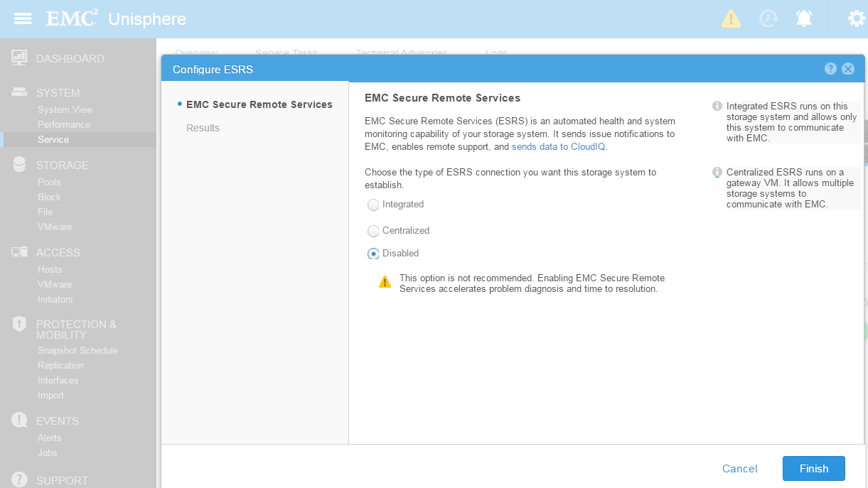The width and height of the screenshot is (868, 488).
Task: Click the Dashboard icon in sidebar
Action: coord(20,58)
